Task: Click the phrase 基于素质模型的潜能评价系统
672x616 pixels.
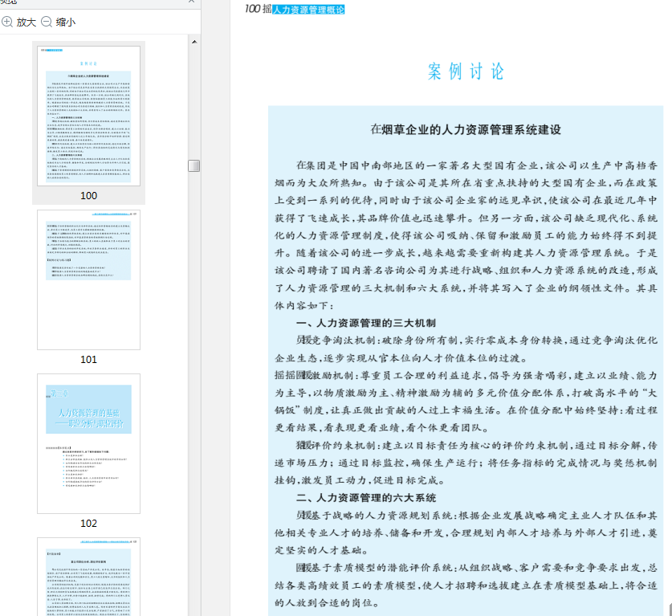Action: pyautogui.click(x=381, y=568)
